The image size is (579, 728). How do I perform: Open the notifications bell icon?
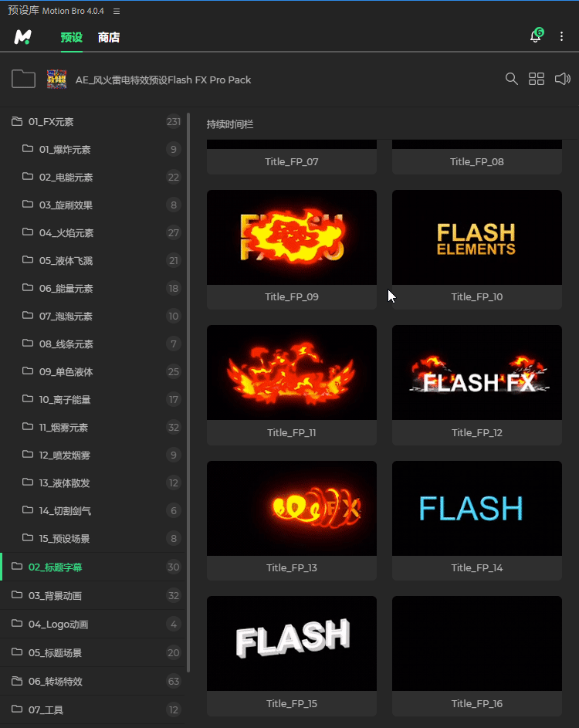pyautogui.click(x=536, y=36)
